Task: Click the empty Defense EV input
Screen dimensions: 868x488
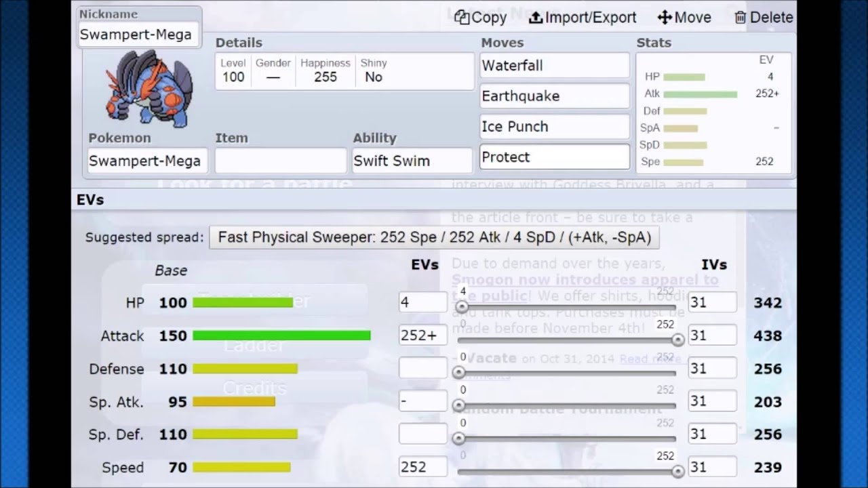Action: click(423, 369)
